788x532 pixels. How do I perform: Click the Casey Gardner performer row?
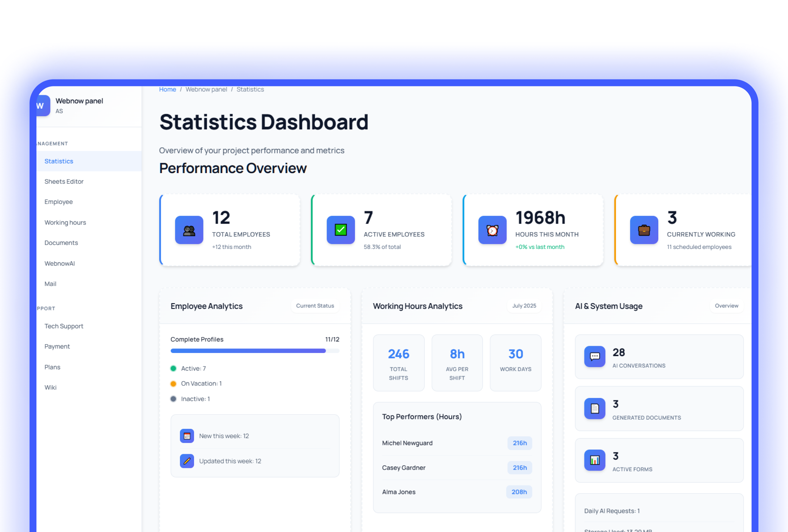coord(457,468)
